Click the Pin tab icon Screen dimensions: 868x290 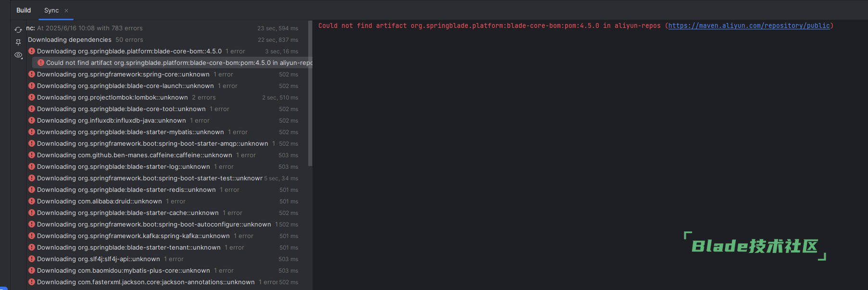[x=18, y=42]
